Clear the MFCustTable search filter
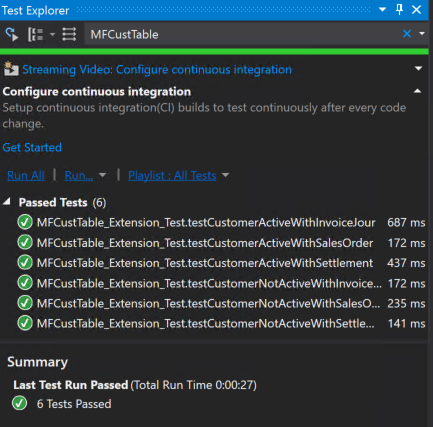 point(407,34)
